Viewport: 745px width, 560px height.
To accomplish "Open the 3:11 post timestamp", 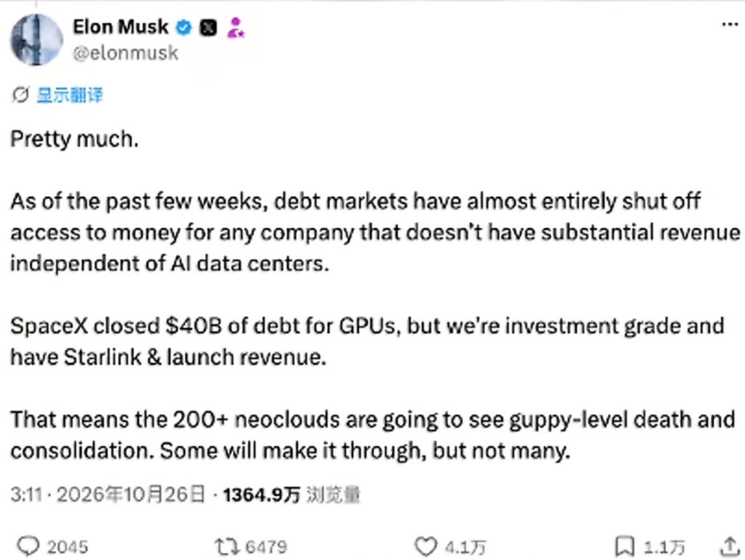I will pyautogui.click(x=27, y=494).
